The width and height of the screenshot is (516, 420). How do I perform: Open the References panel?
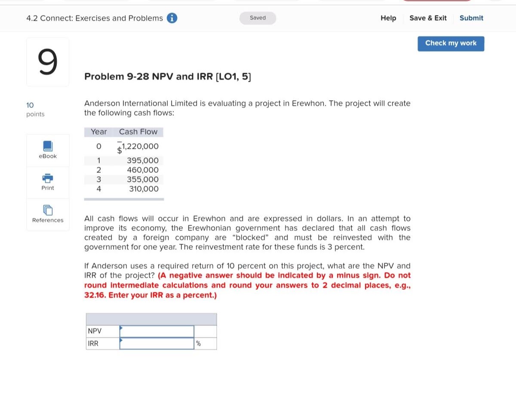point(47,214)
